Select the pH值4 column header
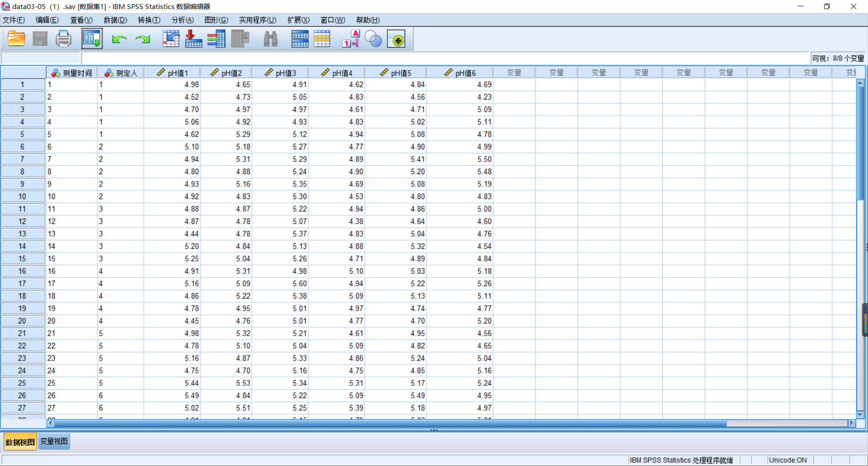868x466 pixels. 337,73
